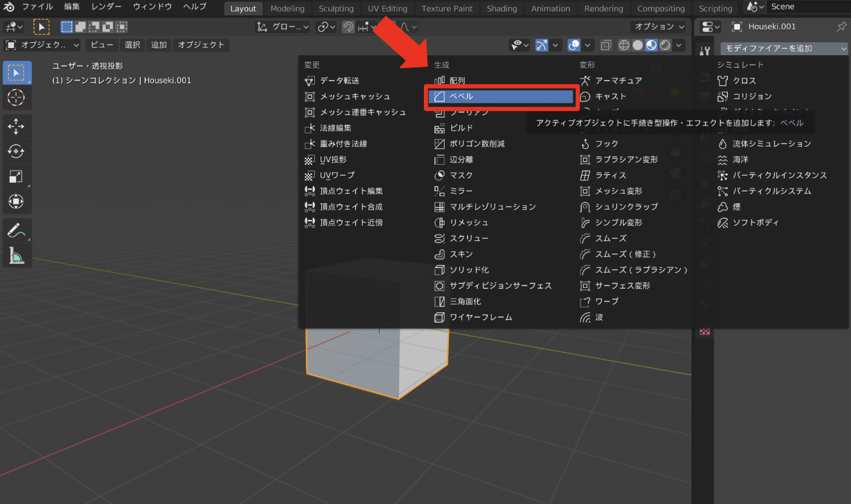Open the オプション dropdown
This screenshot has width=851, height=504.
point(657,27)
